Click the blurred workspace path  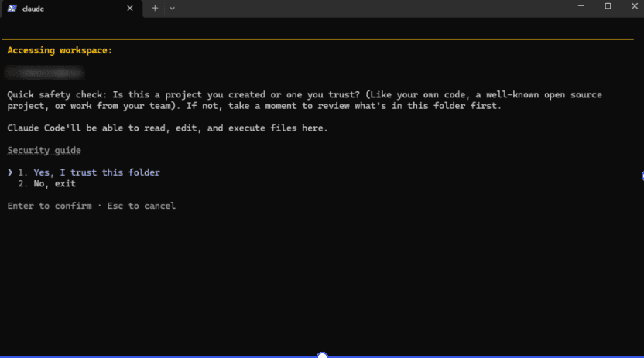(x=45, y=73)
